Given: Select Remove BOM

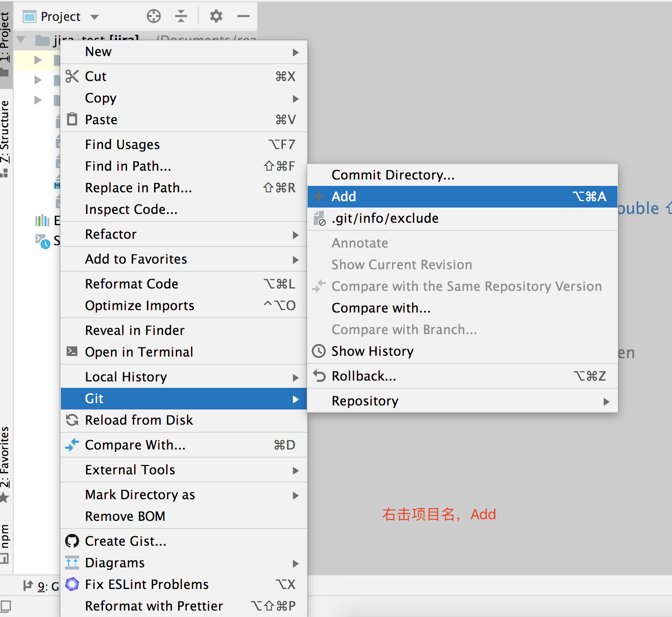Looking at the screenshot, I should click(184, 516).
